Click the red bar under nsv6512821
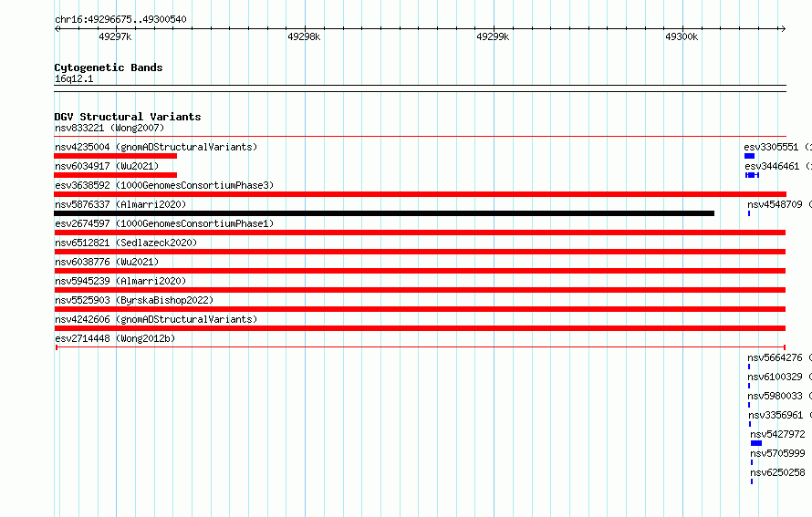 tap(420, 252)
